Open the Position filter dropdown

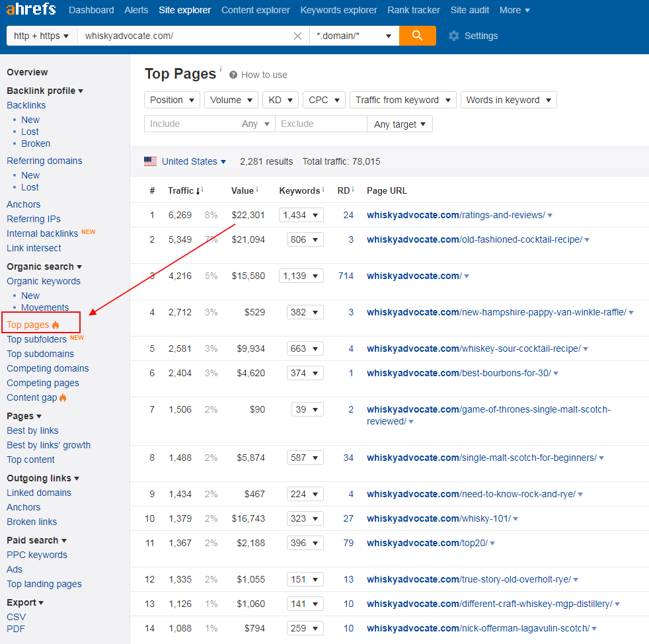tap(172, 99)
